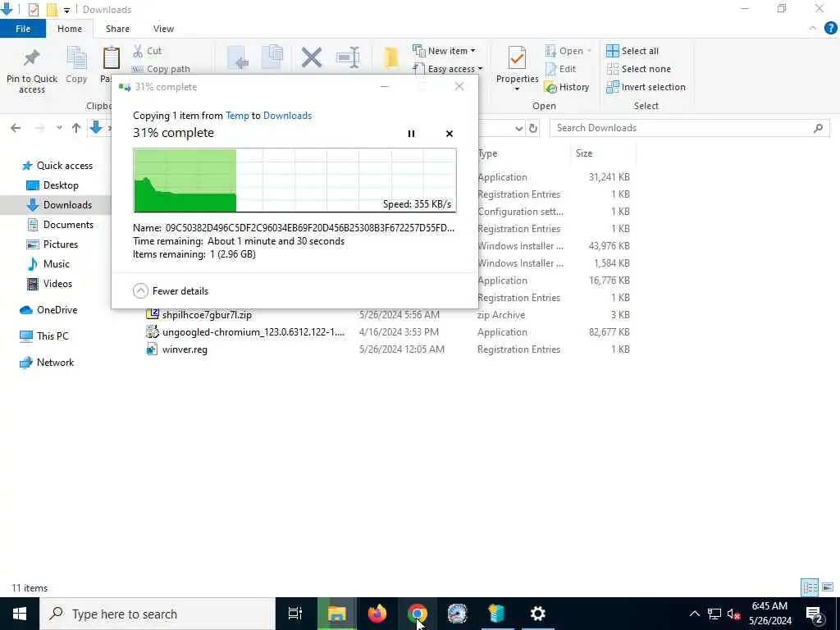The height and width of the screenshot is (630, 840).
Task: Open the Windows Start menu
Action: (20, 614)
